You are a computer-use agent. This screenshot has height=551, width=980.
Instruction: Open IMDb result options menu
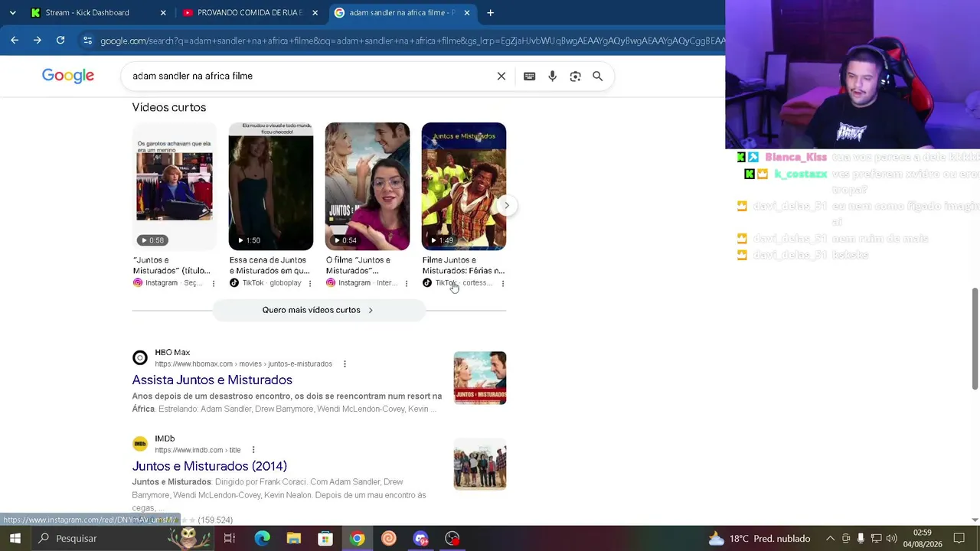click(253, 450)
